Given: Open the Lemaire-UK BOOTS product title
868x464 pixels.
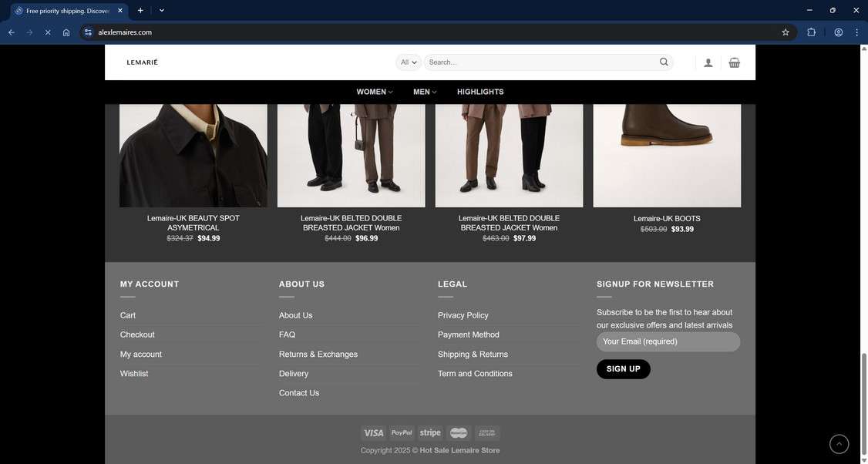Looking at the screenshot, I should point(667,219).
